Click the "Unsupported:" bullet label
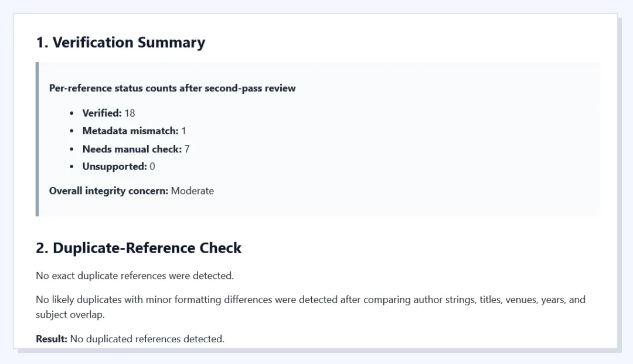This screenshot has width=633, height=364. (x=114, y=166)
